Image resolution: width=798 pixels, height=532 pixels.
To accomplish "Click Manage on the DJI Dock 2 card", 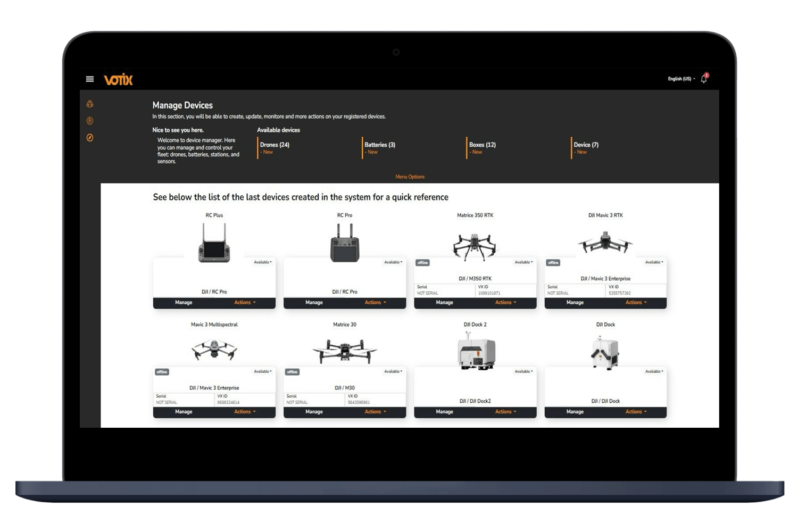I will (x=444, y=411).
